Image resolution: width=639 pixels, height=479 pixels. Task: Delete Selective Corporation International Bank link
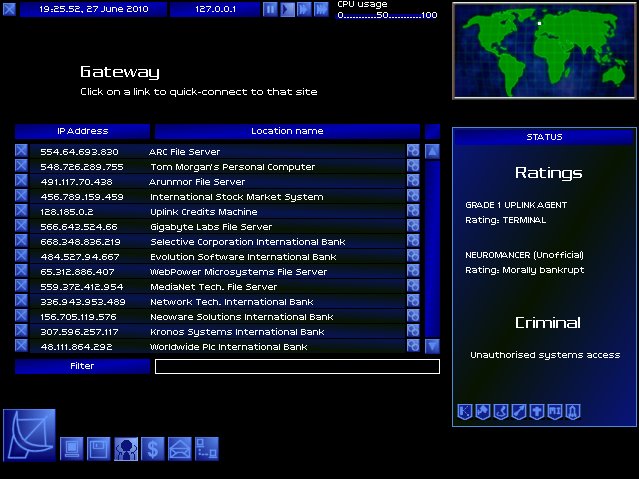tap(22, 241)
